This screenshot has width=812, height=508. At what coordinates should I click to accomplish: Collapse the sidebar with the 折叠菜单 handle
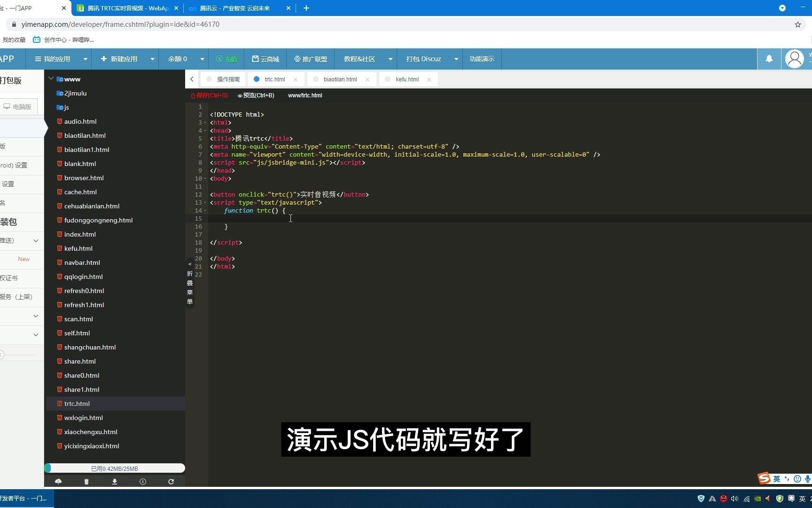(x=190, y=283)
